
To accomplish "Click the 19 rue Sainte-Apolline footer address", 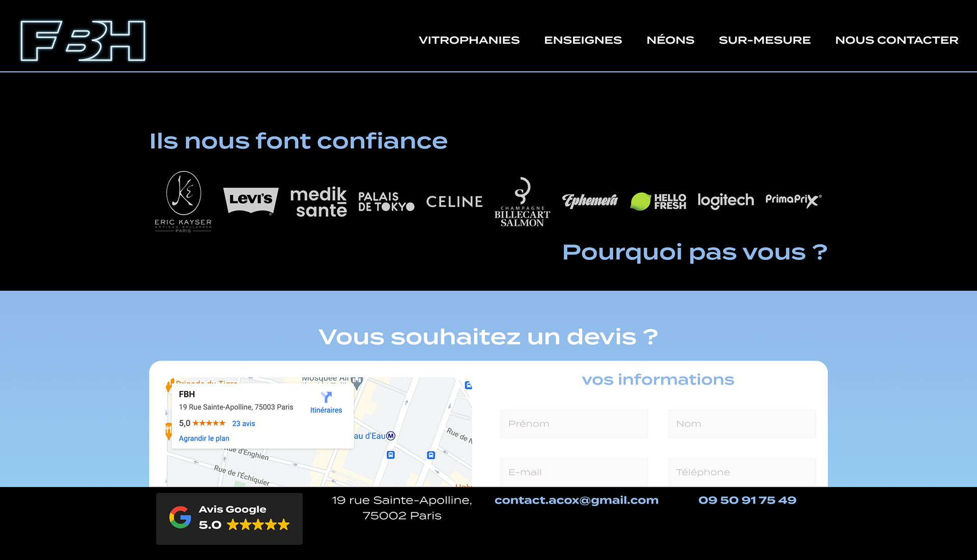I will [402, 508].
